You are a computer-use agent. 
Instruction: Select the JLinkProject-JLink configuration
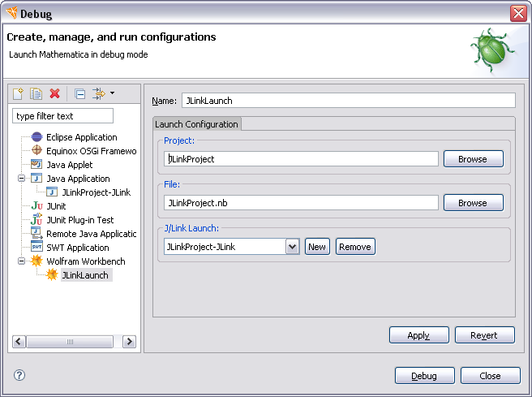pos(97,192)
